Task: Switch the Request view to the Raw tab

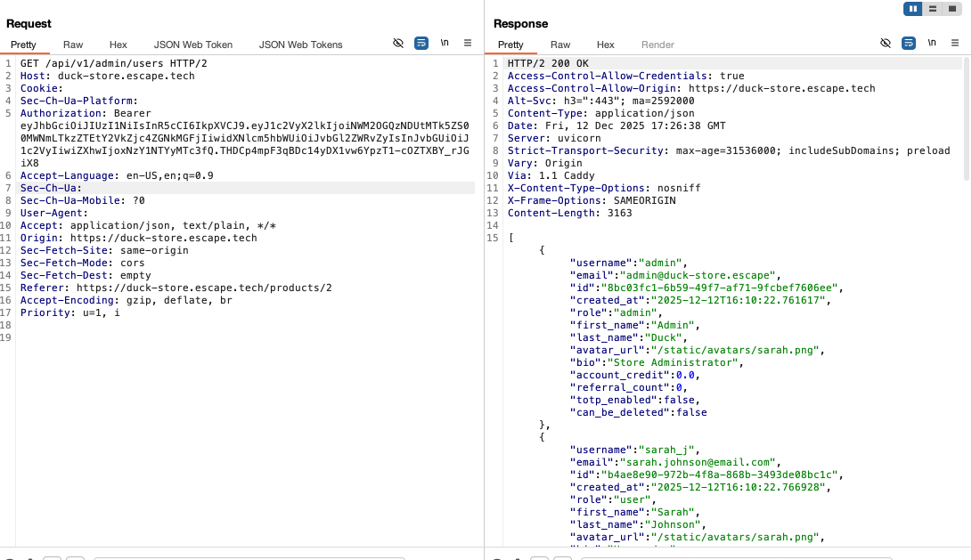Action: tap(72, 45)
